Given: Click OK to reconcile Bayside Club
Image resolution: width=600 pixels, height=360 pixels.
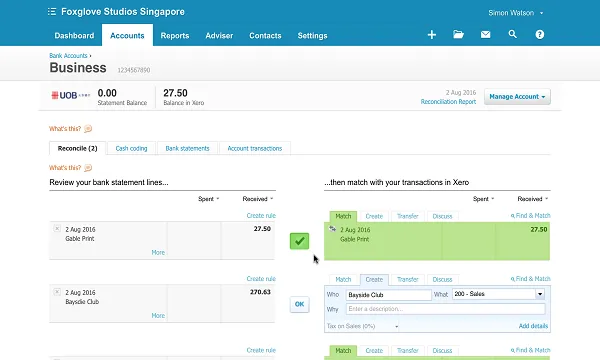Looking at the screenshot, I should click(299, 304).
